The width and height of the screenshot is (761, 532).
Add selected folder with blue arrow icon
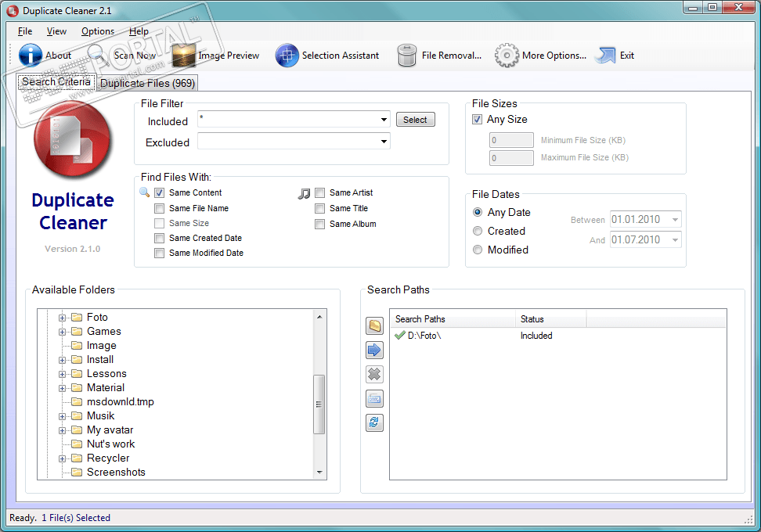point(374,350)
